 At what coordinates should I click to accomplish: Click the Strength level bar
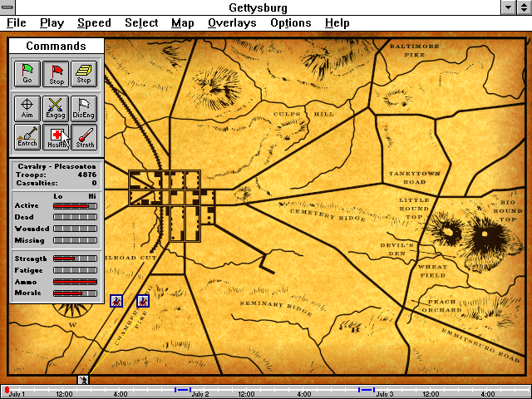tap(75, 259)
